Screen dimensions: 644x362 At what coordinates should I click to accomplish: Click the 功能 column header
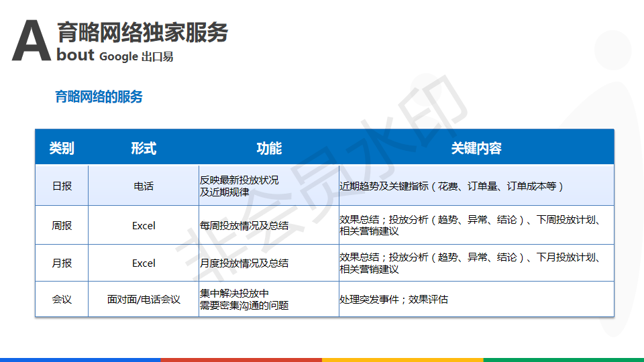coord(269,148)
